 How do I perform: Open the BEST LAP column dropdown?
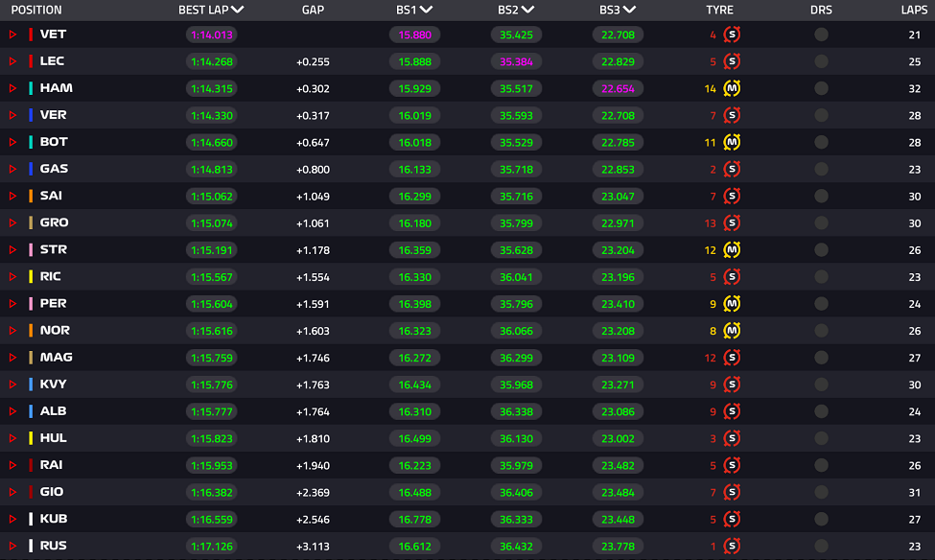point(238,10)
